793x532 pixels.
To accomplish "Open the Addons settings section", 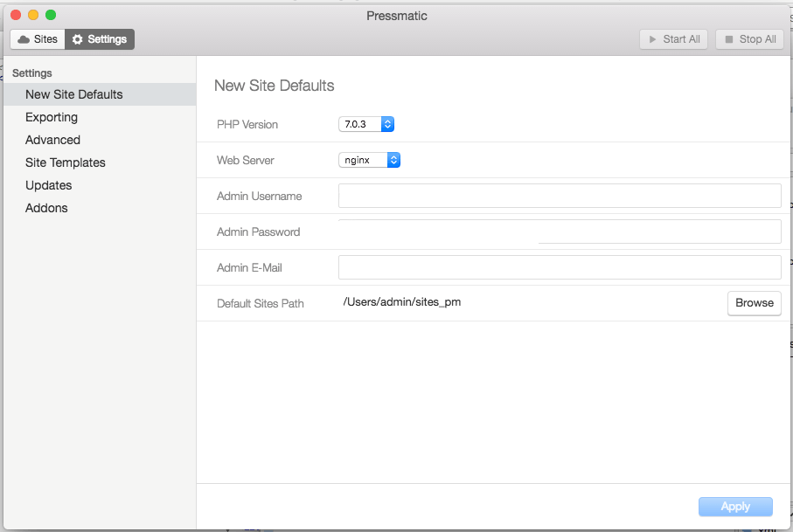I will [100, 208].
